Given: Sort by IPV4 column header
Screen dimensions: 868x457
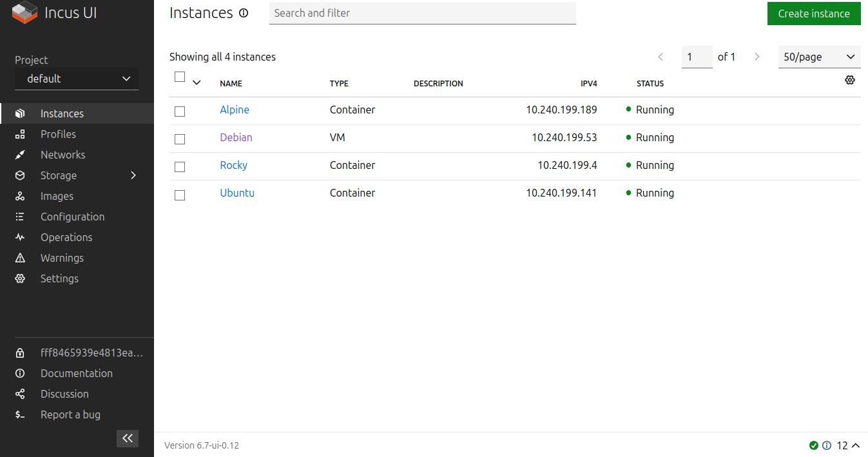Looking at the screenshot, I should pos(589,84).
